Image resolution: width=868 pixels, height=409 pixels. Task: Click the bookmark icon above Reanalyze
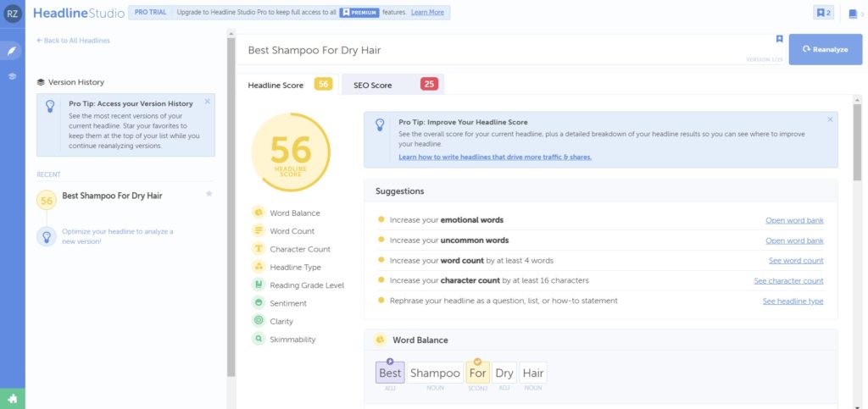tap(779, 39)
